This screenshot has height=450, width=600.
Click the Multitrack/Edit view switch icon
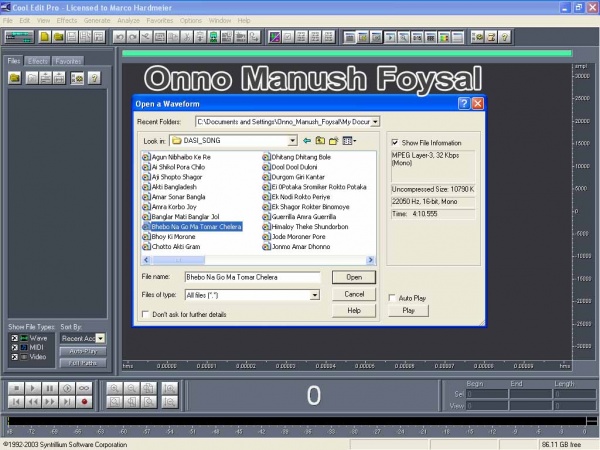click(x=19, y=37)
